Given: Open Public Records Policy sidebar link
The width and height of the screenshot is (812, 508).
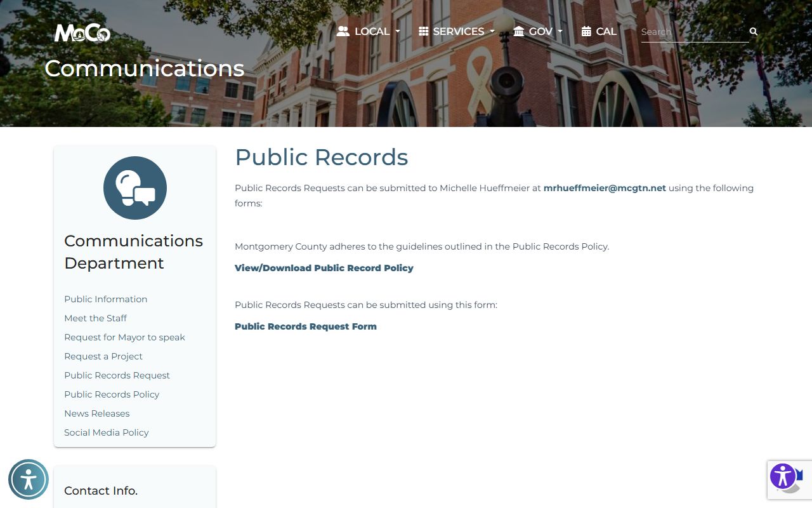Looking at the screenshot, I should tap(112, 394).
